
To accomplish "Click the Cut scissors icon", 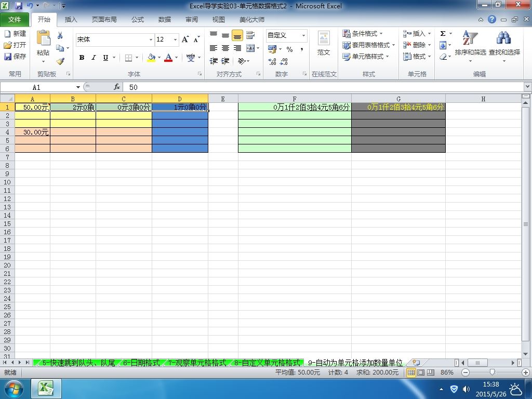I will [60, 35].
